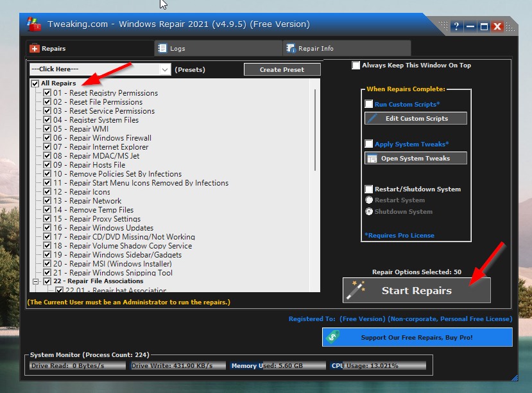The height and width of the screenshot is (393, 532).
Task: Uncheck 09 - Repair Hosts File
Action: 47,164
